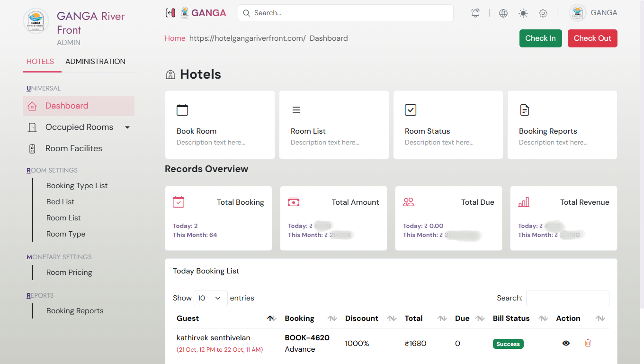Click the Book Room calendar icon
This screenshot has height=364, width=644.
click(182, 109)
